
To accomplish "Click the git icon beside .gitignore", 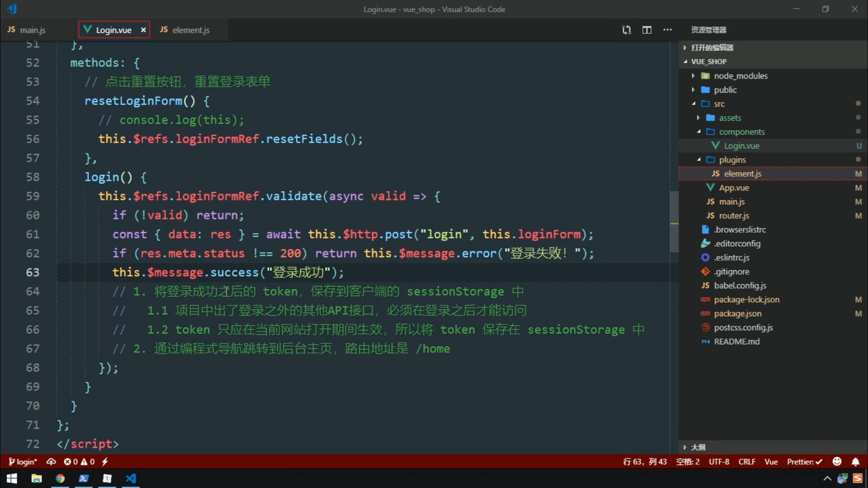I will (x=705, y=272).
